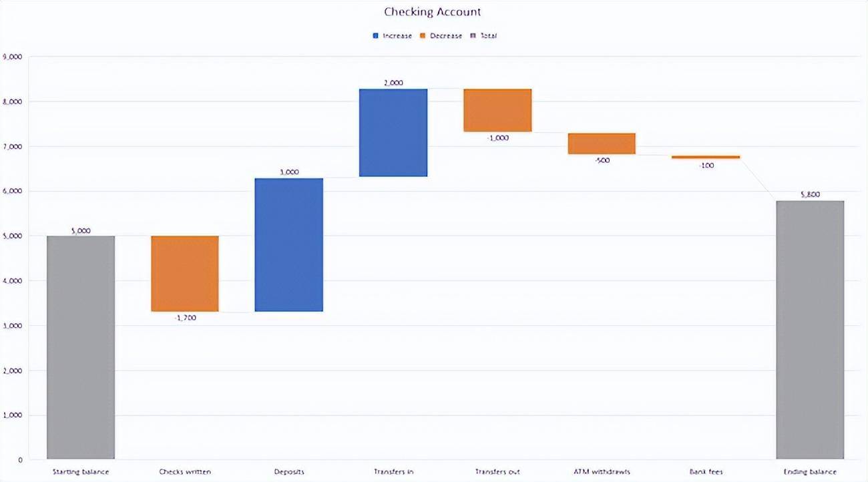Select the blue Transfers in bar
Viewport: 868px width, 482px height.
(x=393, y=133)
